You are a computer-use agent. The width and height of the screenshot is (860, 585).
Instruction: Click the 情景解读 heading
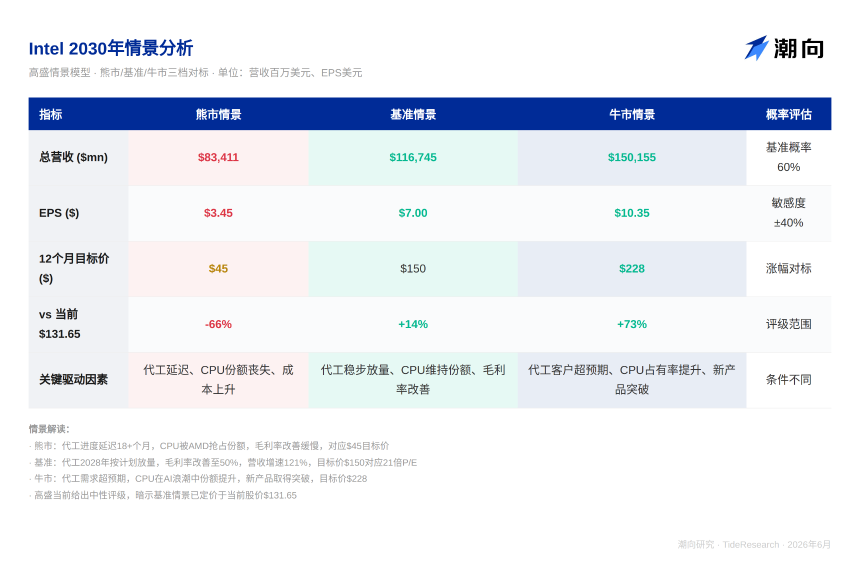pos(49,429)
